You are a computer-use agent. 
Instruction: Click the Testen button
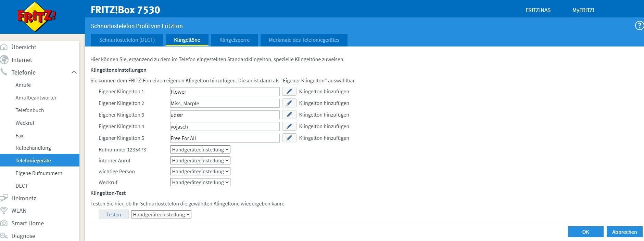click(x=114, y=215)
